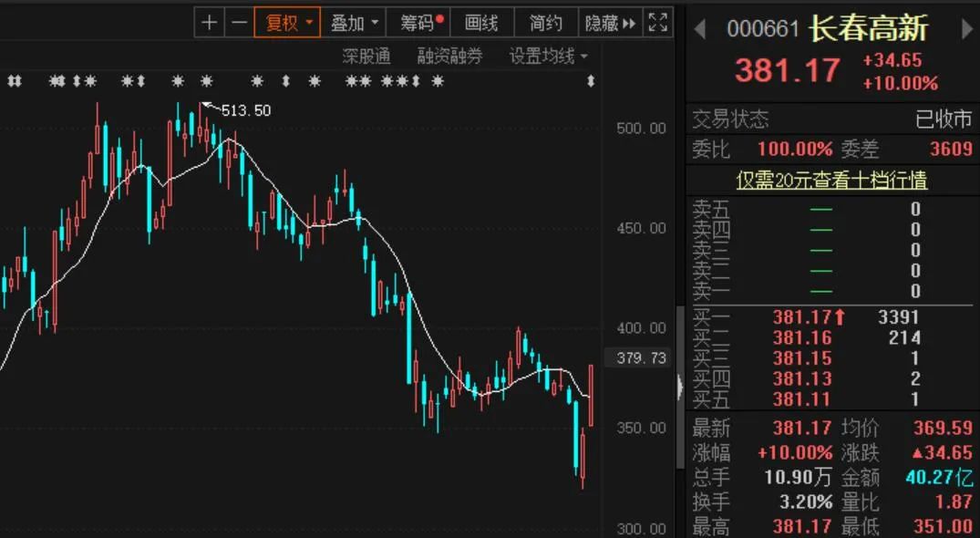Open the 画线 drawing tool
The width and height of the screenshot is (980, 538).
tap(482, 22)
